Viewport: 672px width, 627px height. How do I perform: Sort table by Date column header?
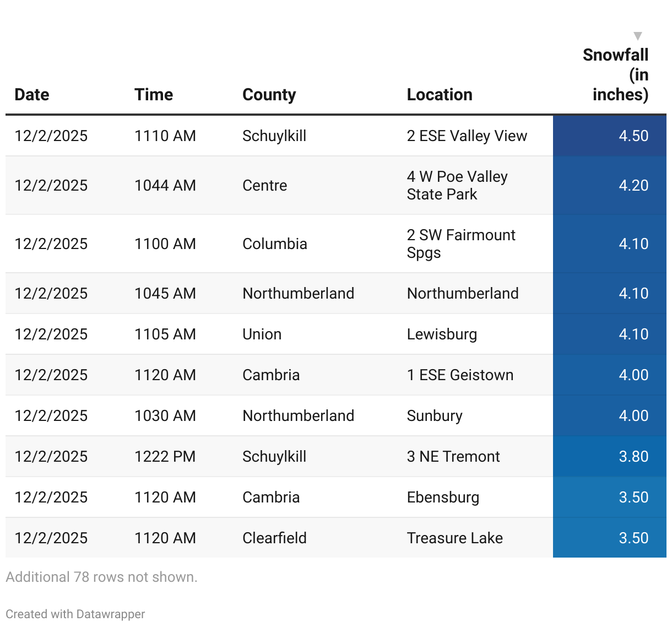pos(32,95)
